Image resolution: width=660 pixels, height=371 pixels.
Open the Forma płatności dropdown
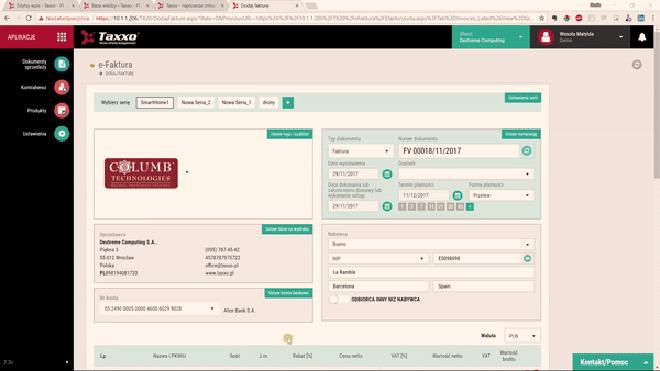[501, 195]
